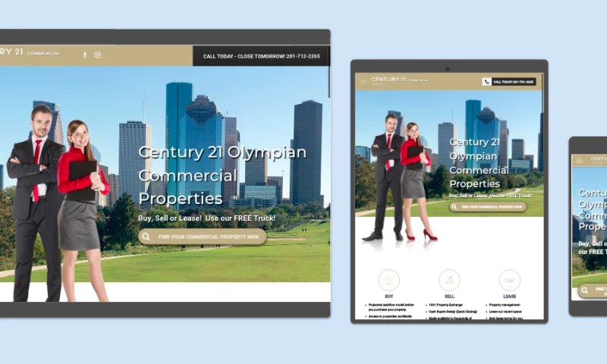Click tablet 'Buy, Sell or Lease!' tagline
The width and height of the screenshot is (607, 364).
[x=490, y=196]
